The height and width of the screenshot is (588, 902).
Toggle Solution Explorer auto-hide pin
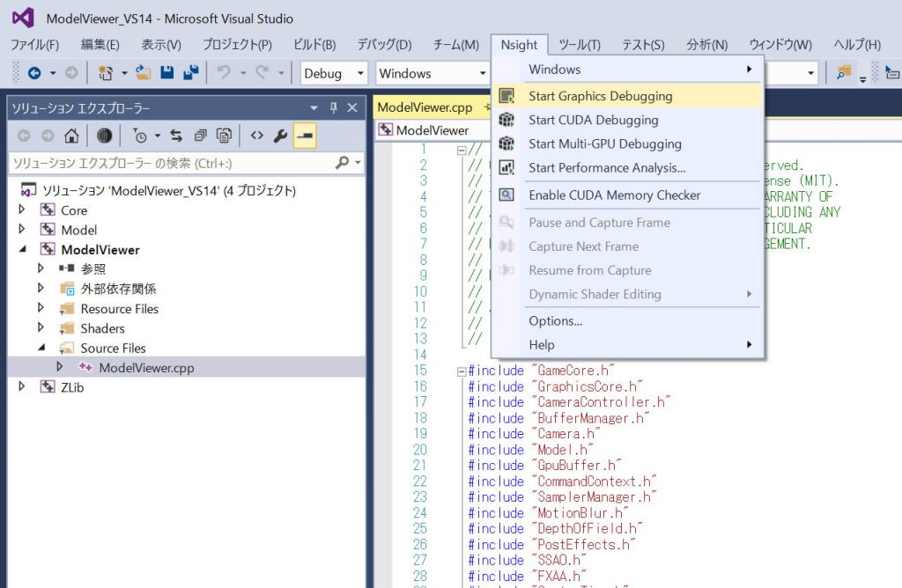334,107
